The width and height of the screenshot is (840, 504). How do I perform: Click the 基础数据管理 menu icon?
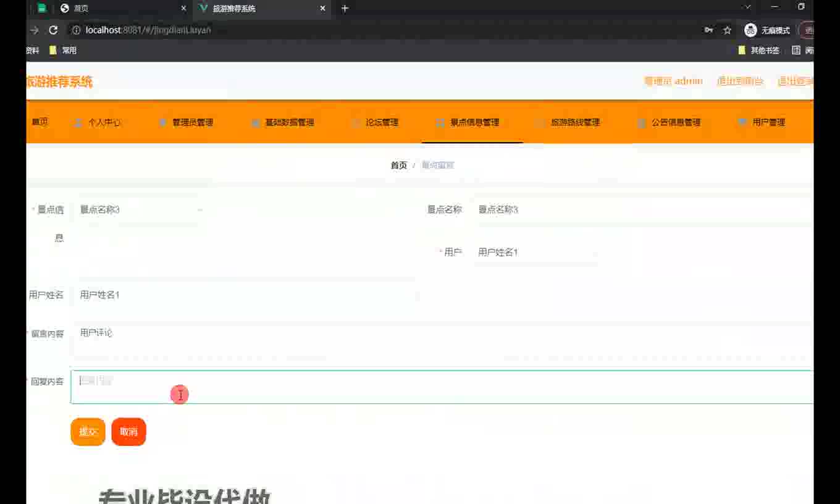pos(256,122)
